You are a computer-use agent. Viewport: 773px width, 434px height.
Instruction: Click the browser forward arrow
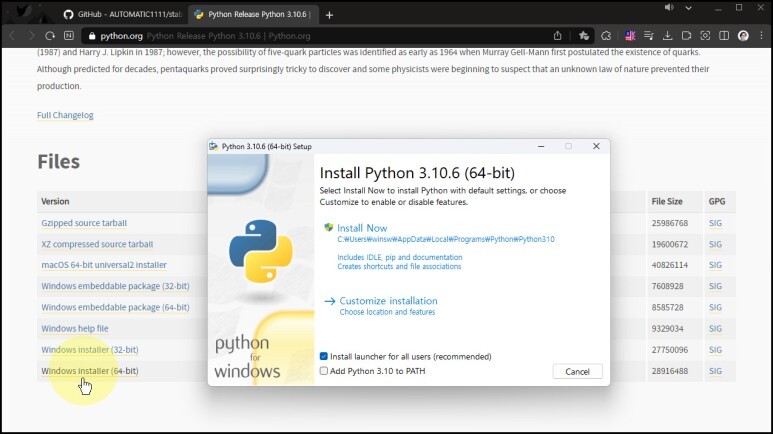tap(31, 36)
